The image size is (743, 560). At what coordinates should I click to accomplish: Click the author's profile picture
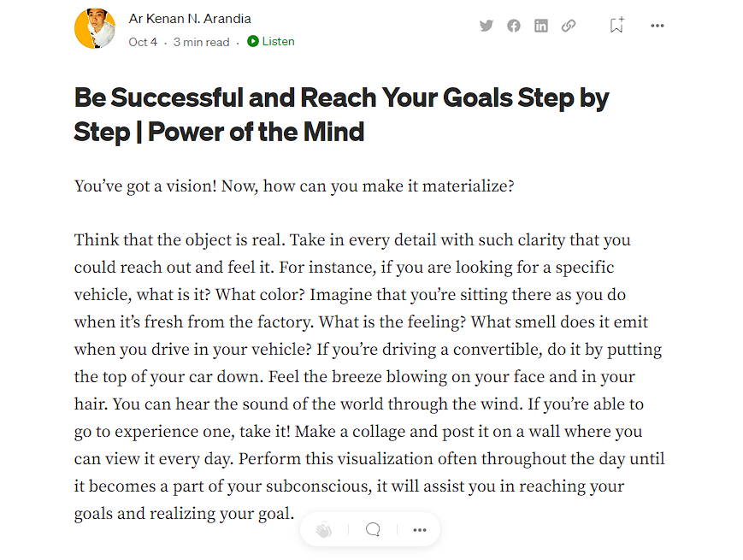pos(95,28)
